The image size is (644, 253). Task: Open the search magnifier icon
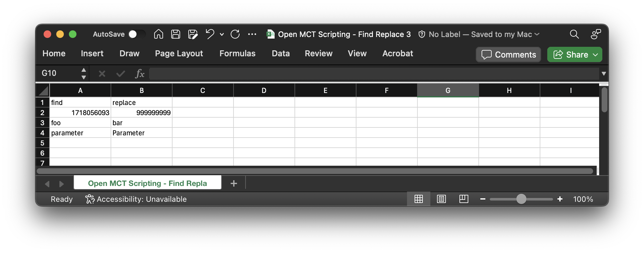point(574,34)
